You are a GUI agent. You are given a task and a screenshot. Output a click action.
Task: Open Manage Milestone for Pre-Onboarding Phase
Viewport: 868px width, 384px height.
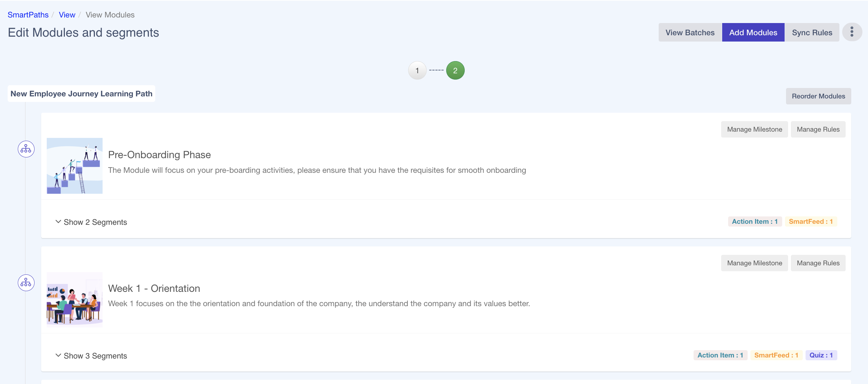tap(754, 130)
